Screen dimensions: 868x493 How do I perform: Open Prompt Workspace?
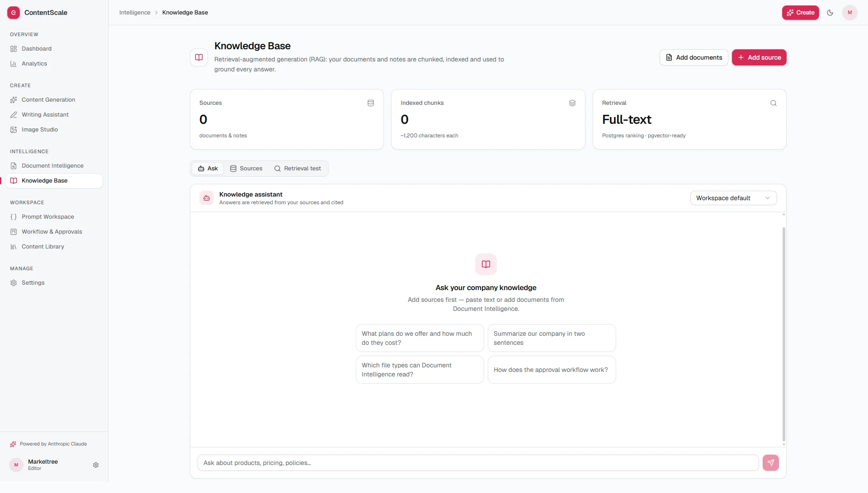point(54,217)
